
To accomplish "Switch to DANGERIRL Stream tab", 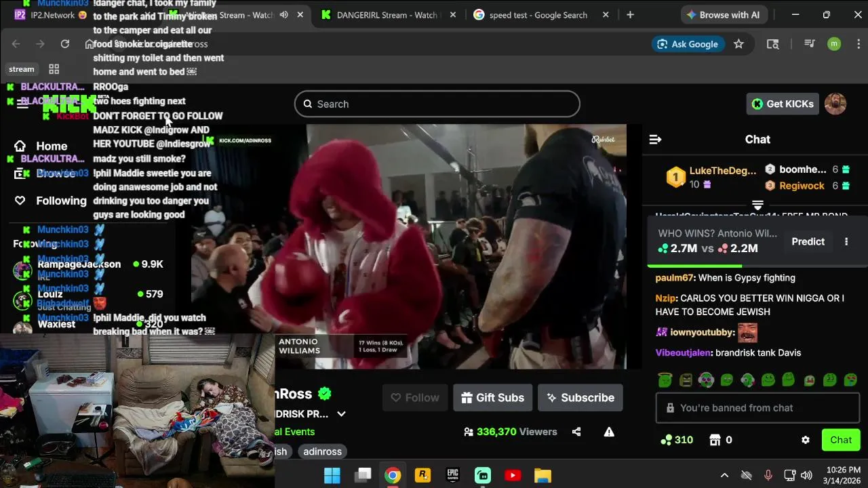I will tap(387, 15).
